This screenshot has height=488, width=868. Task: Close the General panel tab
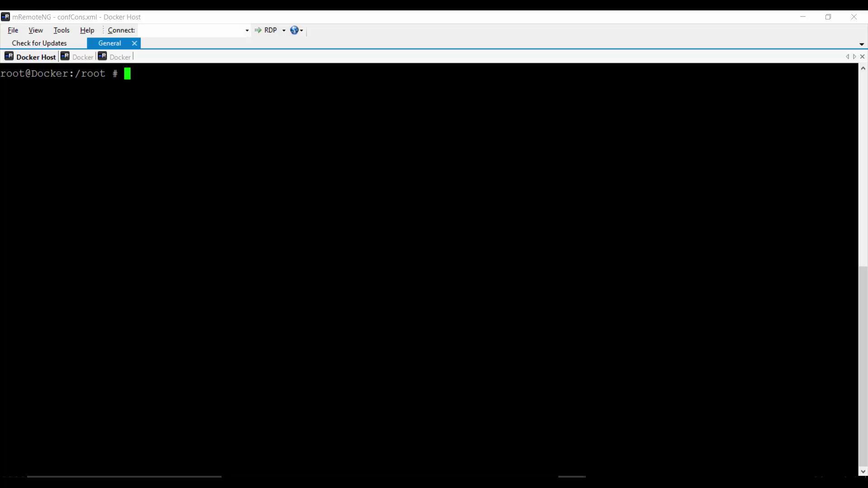134,43
